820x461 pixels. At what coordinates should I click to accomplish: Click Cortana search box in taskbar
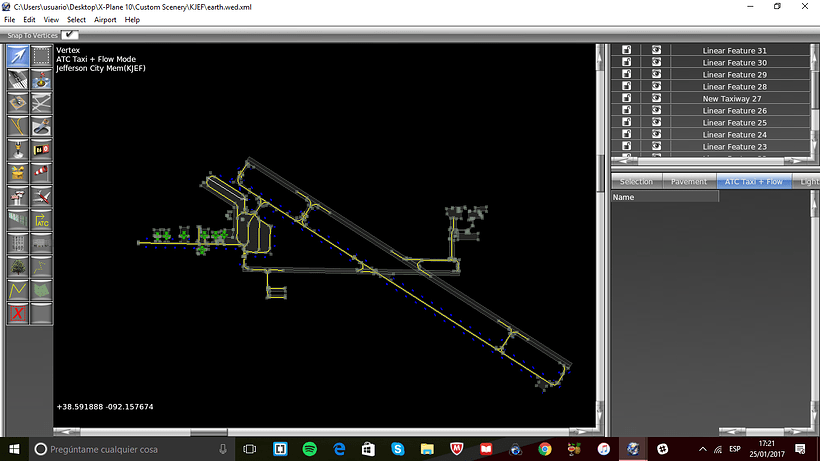click(x=131, y=449)
